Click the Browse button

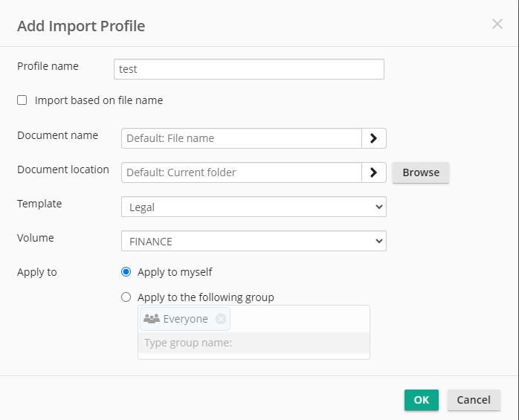(421, 172)
